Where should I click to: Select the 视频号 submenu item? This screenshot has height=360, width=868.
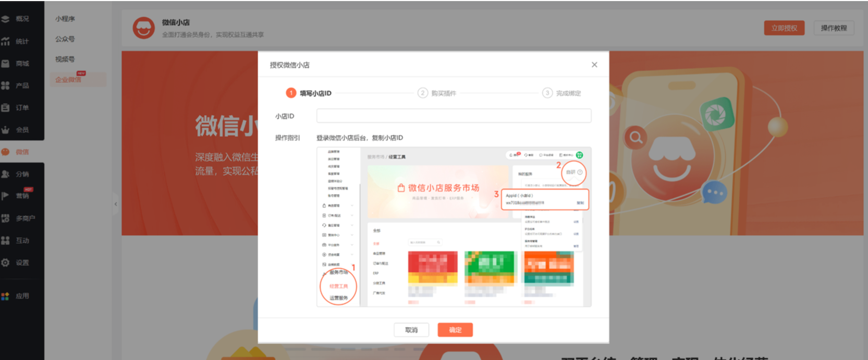point(65,59)
